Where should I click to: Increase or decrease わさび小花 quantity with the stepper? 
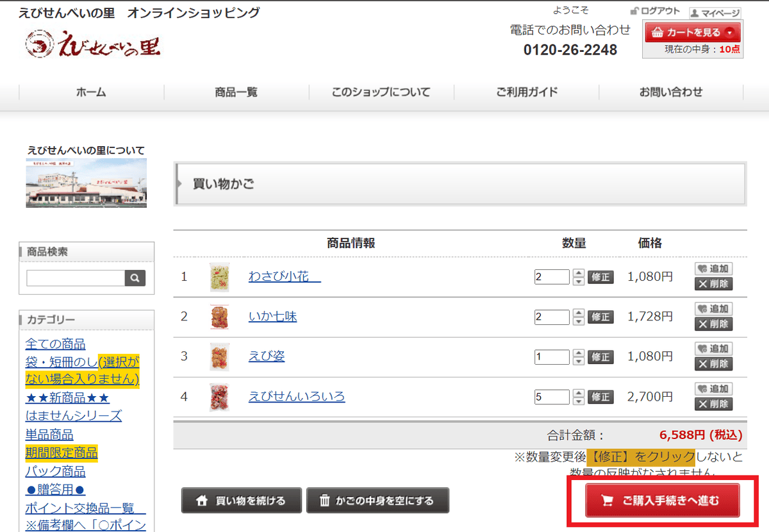pyautogui.click(x=579, y=277)
